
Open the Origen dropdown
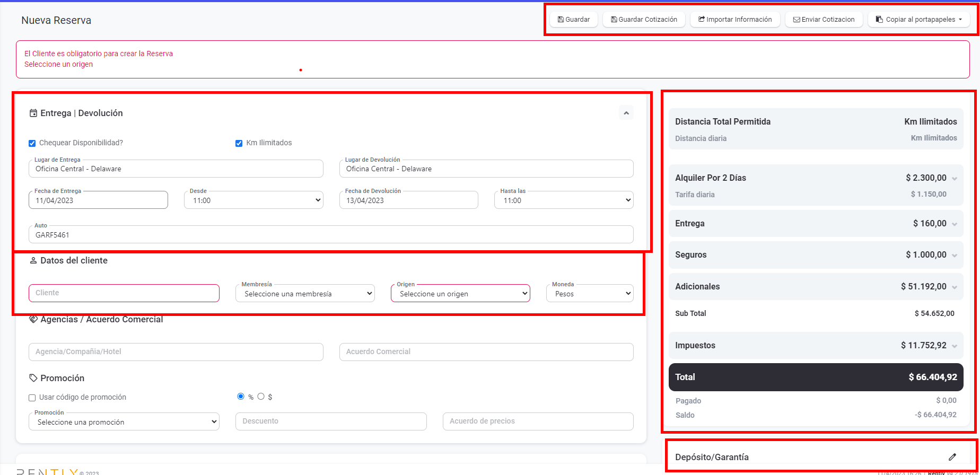(460, 294)
